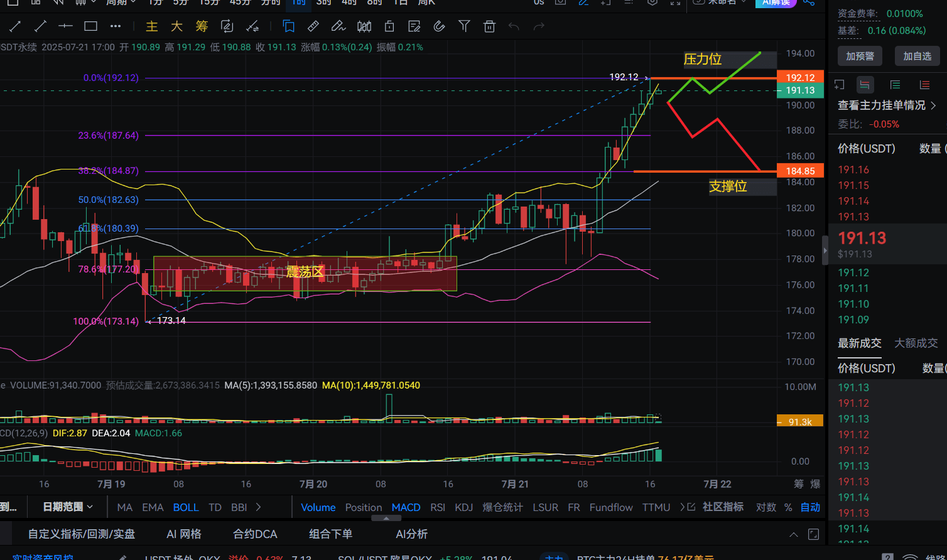Image resolution: width=947 pixels, height=560 pixels.
Task: Open the 组合下单 tab
Action: pos(331,534)
